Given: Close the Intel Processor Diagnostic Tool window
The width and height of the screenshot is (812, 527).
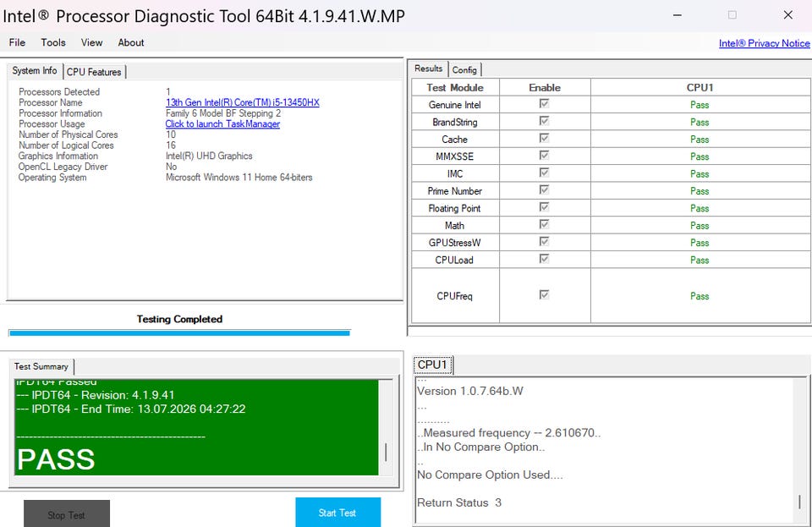Looking at the screenshot, I should (x=788, y=15).
